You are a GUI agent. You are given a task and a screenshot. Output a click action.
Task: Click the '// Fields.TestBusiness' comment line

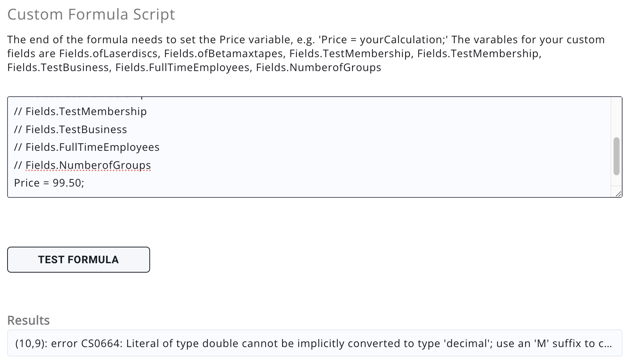tap(70, 129)
